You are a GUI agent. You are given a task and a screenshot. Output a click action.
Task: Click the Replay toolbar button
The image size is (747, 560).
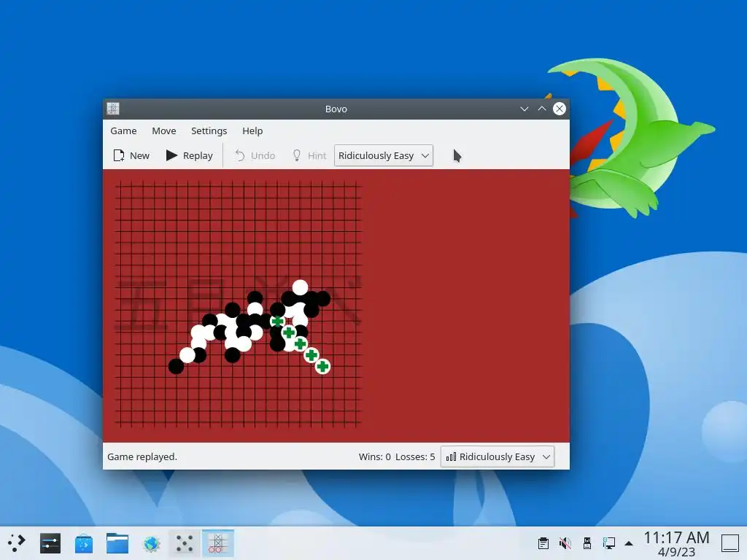[x=189, y=156]
